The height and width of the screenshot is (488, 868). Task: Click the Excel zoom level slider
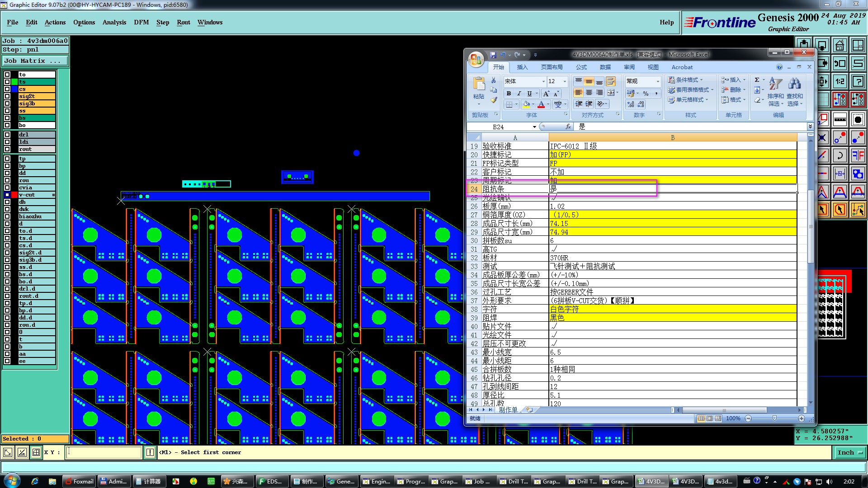pos(774,418)
